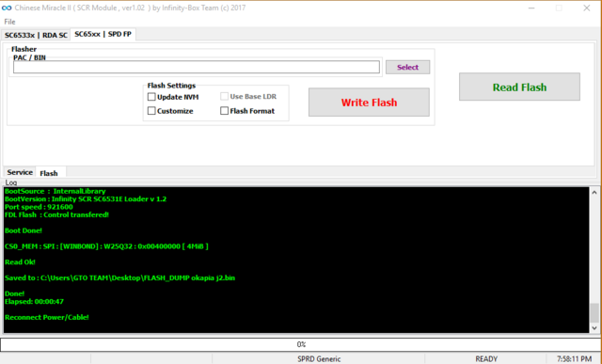Click the 'Saved to' dump path log line
Viewport: 602px width, 364px height.
pyautogui.click(x=119, y=277)
